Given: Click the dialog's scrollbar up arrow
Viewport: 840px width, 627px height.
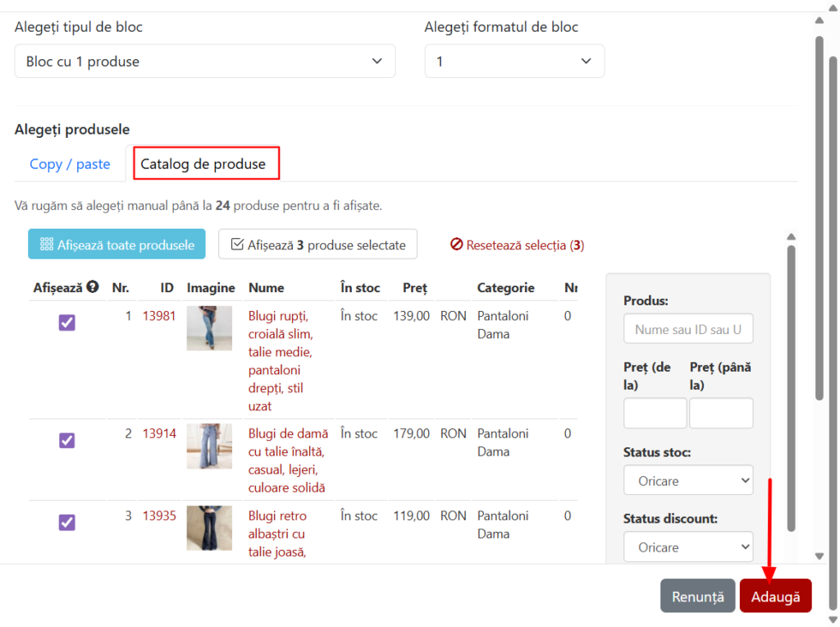Looking at the screenshot, I should click(x=819, y=21).
